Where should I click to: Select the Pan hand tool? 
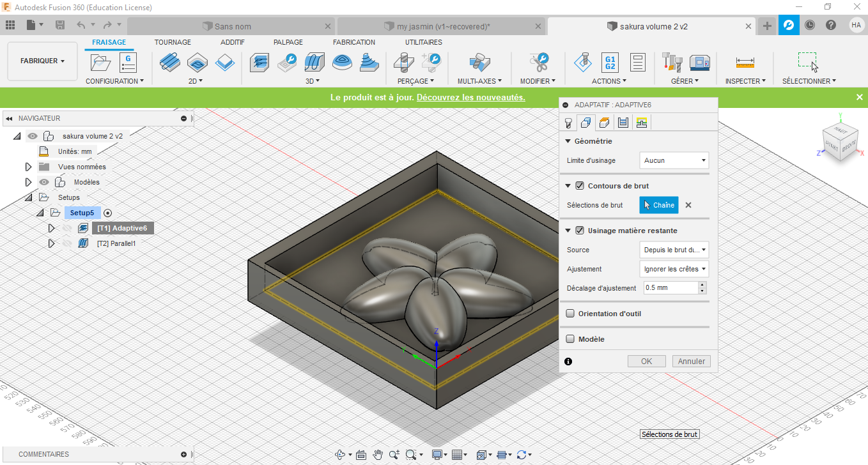point(378,455)
